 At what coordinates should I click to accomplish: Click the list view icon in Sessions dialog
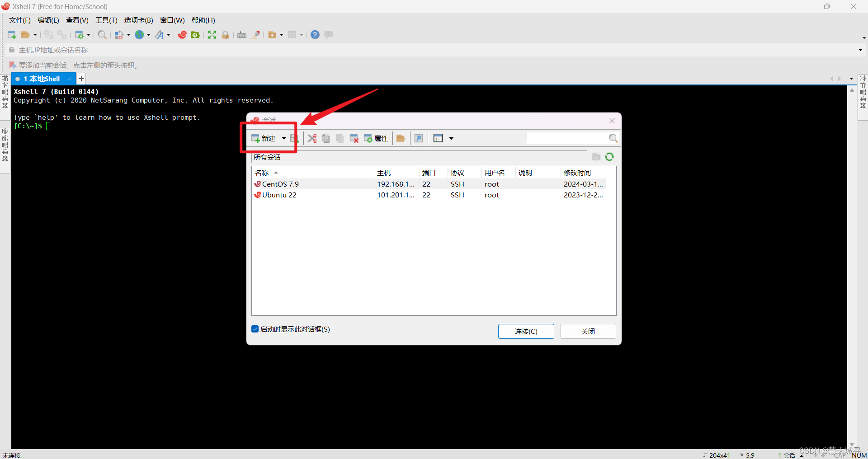(438, 138)
